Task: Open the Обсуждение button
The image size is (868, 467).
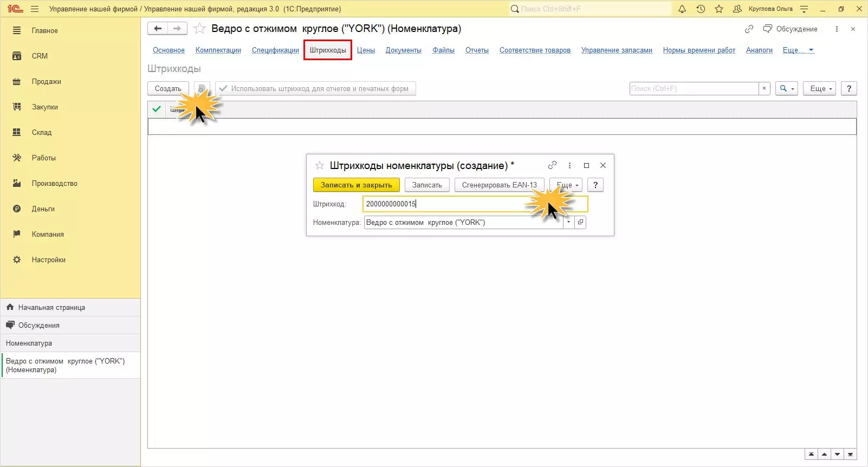Action: (x=791, y=29)
